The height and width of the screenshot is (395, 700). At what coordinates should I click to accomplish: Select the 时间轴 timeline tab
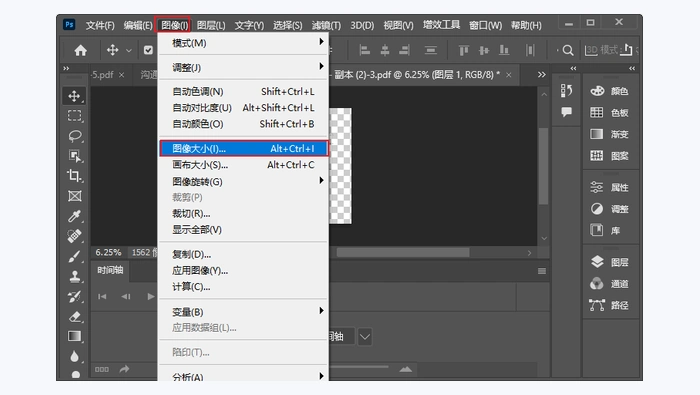(110, 270)
